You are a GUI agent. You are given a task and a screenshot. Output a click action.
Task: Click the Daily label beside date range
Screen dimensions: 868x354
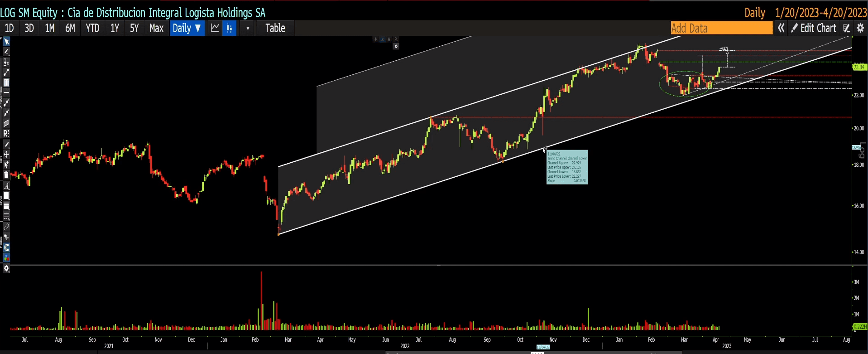(755, 13)
